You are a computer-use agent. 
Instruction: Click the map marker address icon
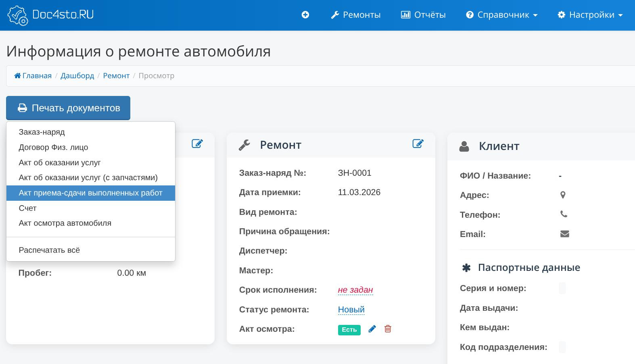(563, 195)
